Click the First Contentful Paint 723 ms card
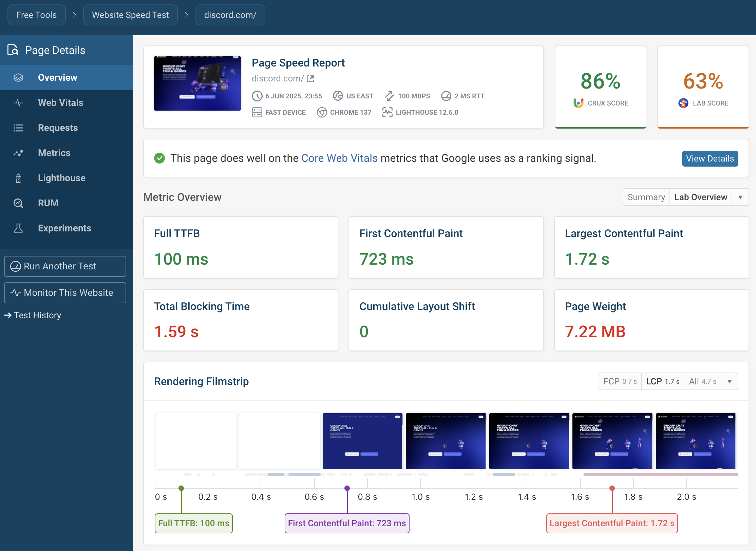 click(446, 247)
